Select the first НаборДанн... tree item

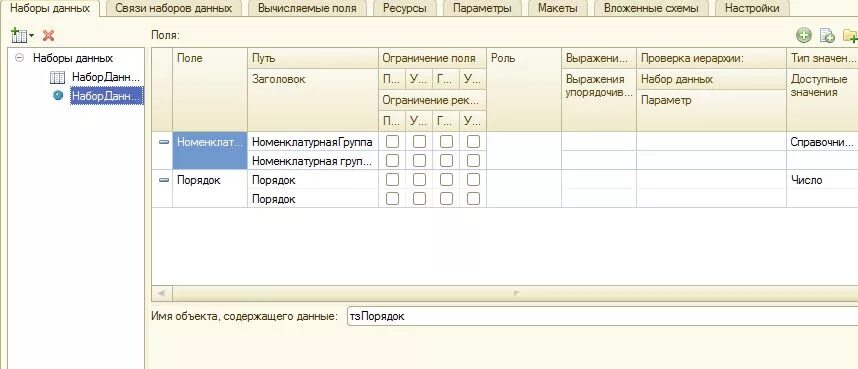tap(106, 77)
